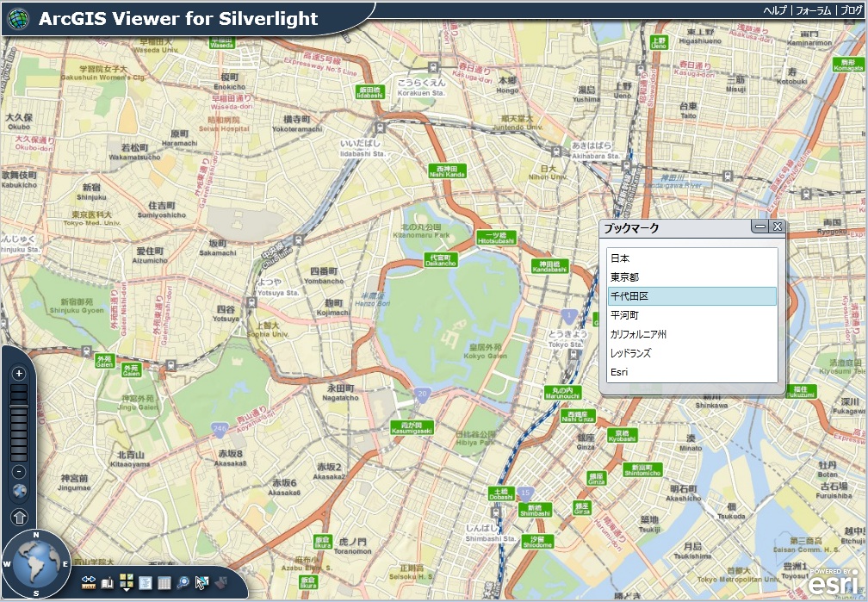Select the 平河町 bookmark
The image size is (868, 602).
[692, 315]
